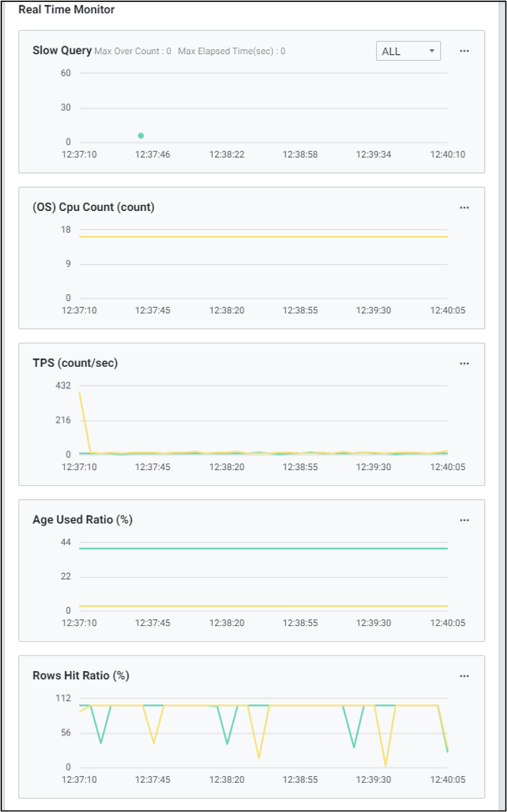Viewport: 507px width, 812px height.
Task: Expand the ALL dropdown in Slow Query
Action: point(408,51)
